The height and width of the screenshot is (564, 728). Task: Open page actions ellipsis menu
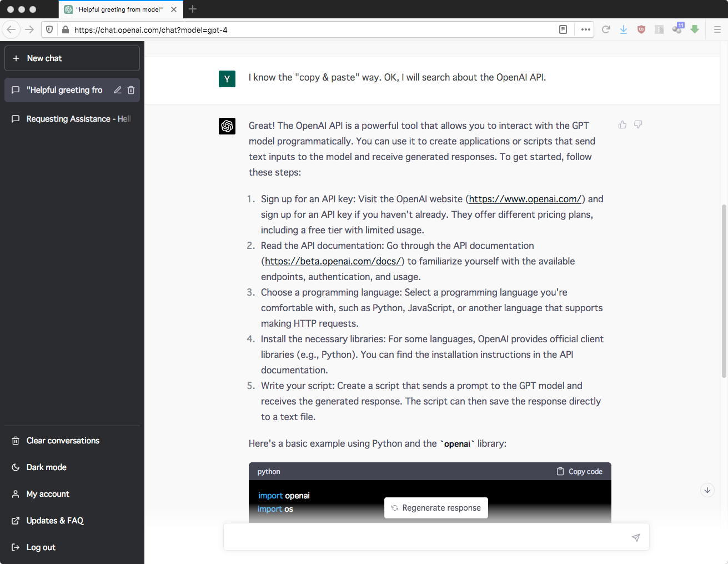click(585, 29)
